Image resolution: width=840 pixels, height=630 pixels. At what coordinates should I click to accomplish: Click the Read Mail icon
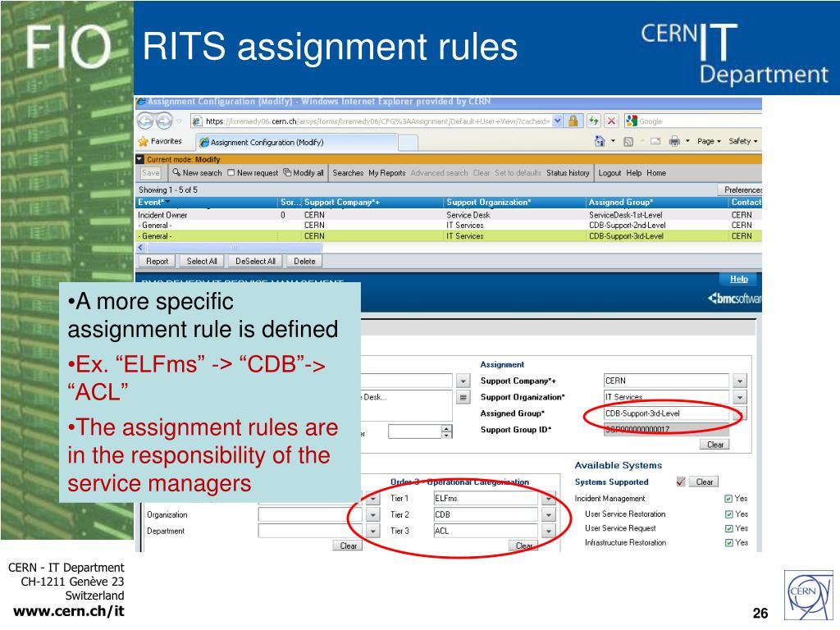pyautogui.click(x=655, y=141)
